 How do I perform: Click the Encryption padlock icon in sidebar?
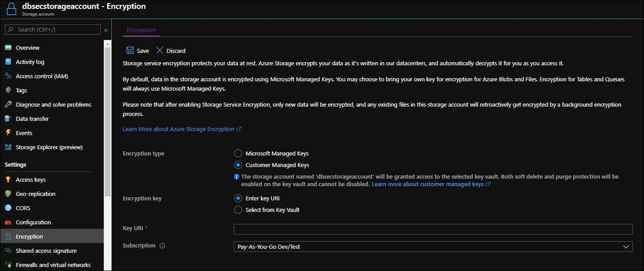(8, 236)
